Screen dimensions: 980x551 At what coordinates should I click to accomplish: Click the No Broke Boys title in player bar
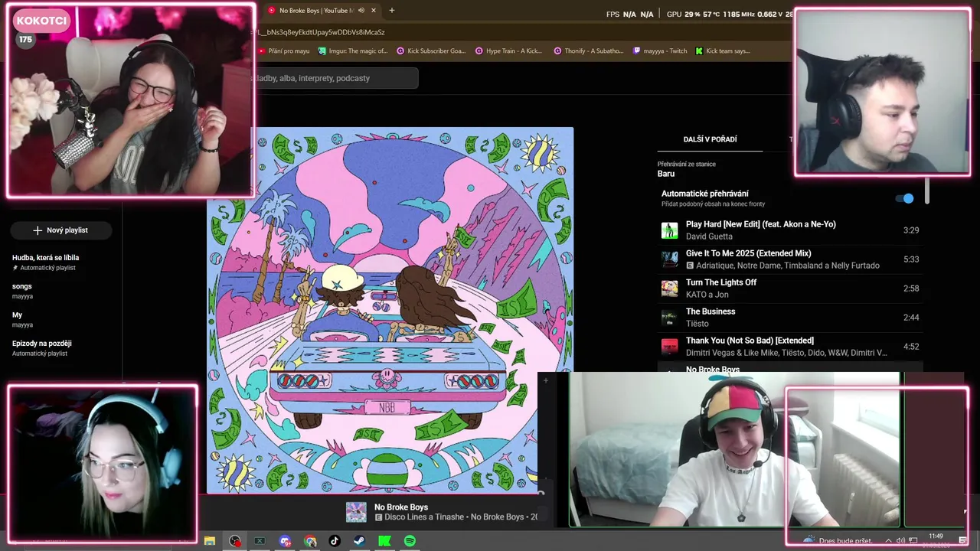pyautogui.click(x=400, y=507)
